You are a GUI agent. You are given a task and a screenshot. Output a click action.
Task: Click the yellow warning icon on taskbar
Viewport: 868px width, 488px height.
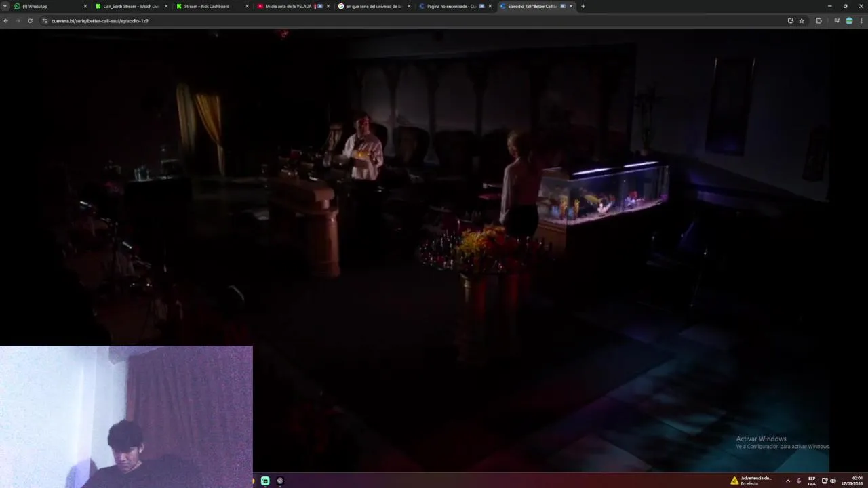coord(734,481)
